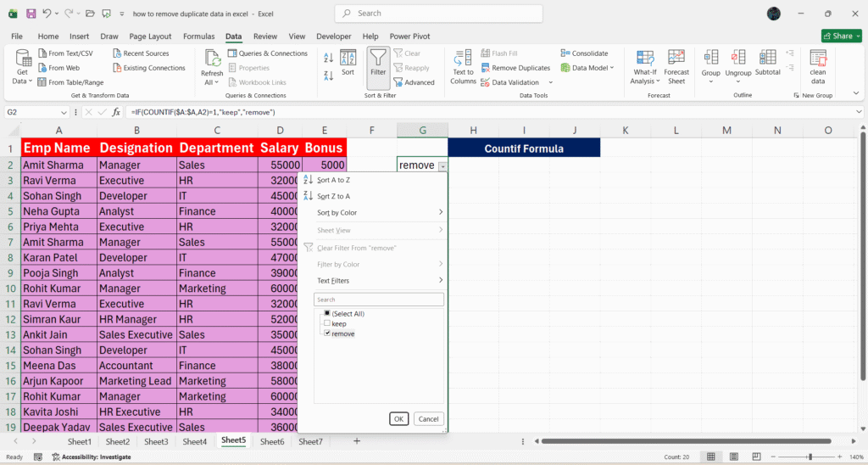This screenshot has width=868, height=465.
Task: Open Text to Columns wizard
Action: coord(463,67)
